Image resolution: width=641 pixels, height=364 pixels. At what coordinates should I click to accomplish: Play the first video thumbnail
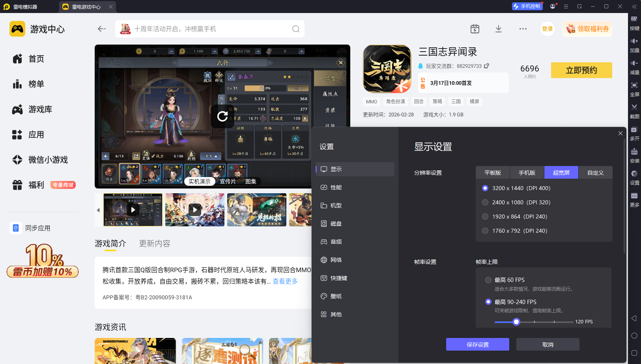(x=133, y=210)
